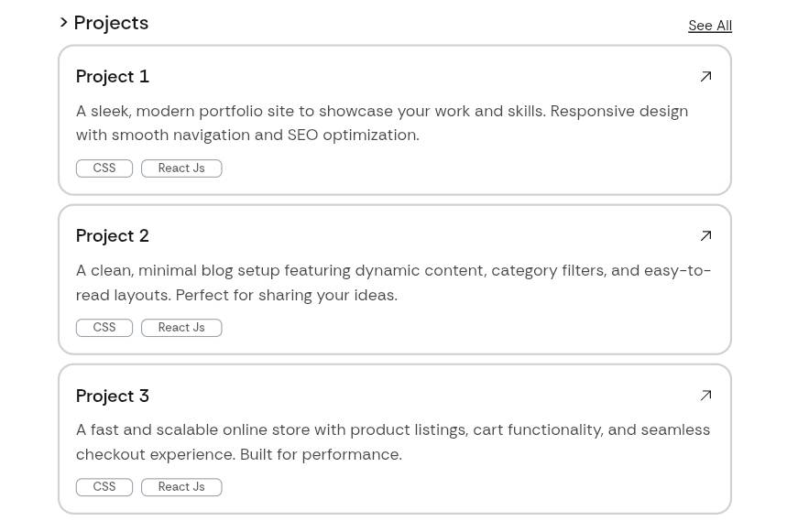The height and width of the screenshot is (532, 798).
Task: Open the See All projects page
Action: (x=709, y=25)
